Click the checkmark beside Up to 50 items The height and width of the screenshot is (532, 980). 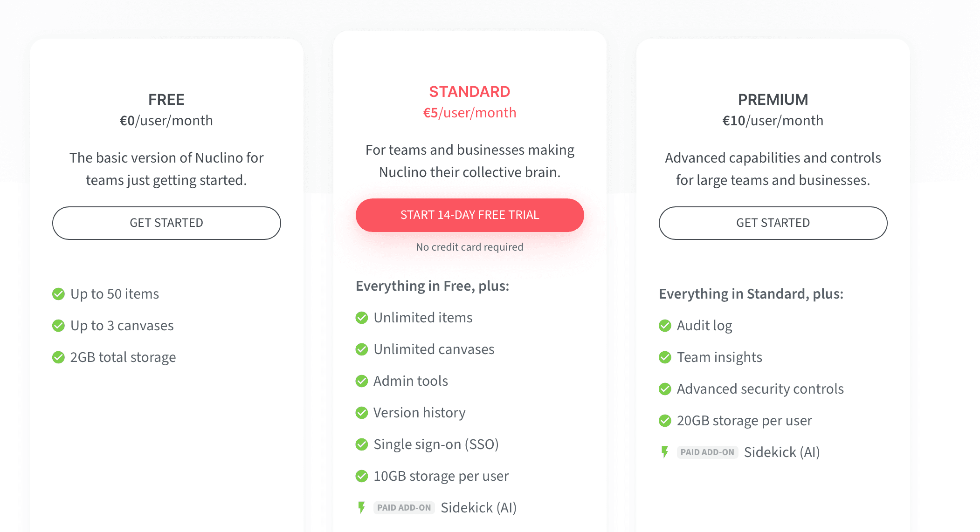pos(58,294)
